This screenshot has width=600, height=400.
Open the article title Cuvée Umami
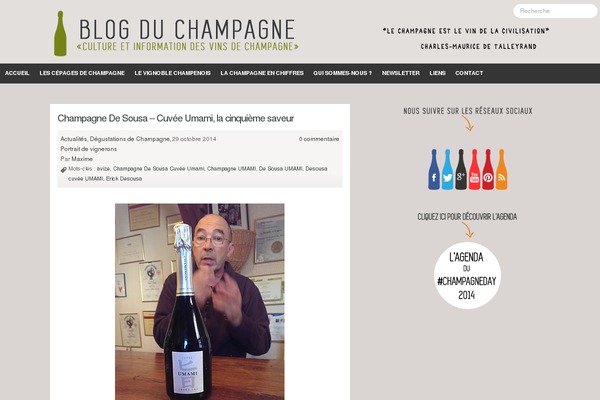(176, 118)
